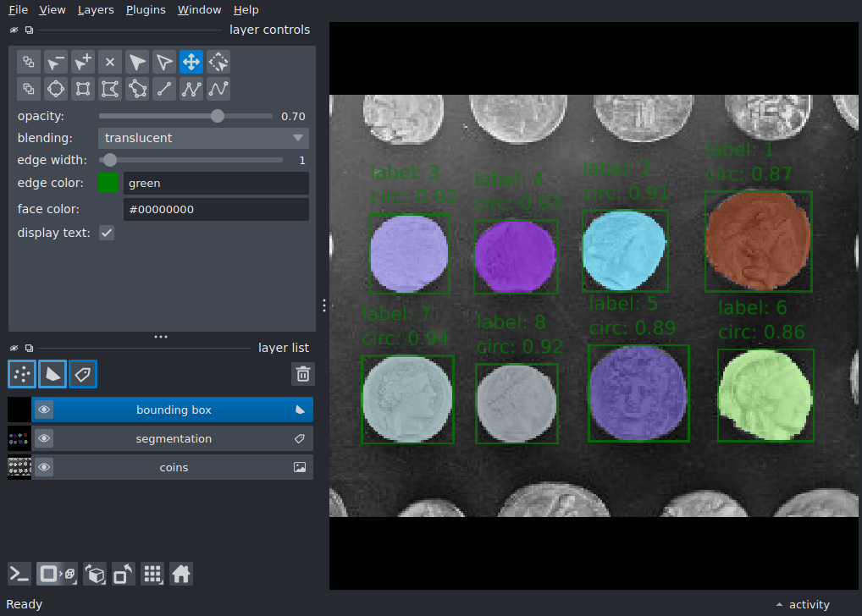The height and width of the screenshot is (616, 862).
Task: Click coin labeled label: 7 in canvas
Action: (407, 399)
